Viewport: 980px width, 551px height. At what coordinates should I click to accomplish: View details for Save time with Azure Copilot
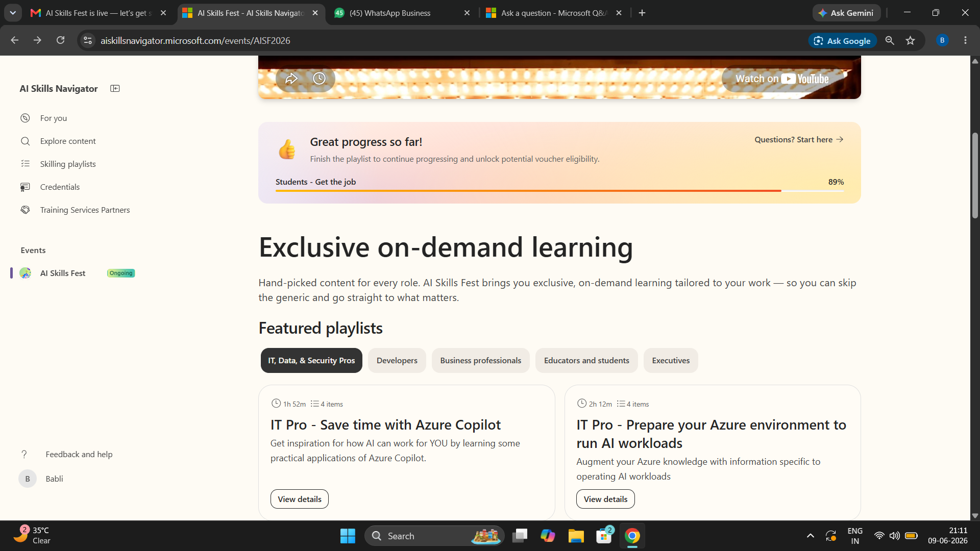tap(300, 499)
